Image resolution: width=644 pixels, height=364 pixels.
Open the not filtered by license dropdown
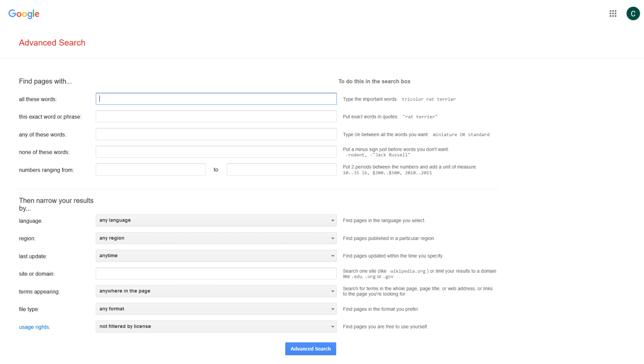(216, 326)
